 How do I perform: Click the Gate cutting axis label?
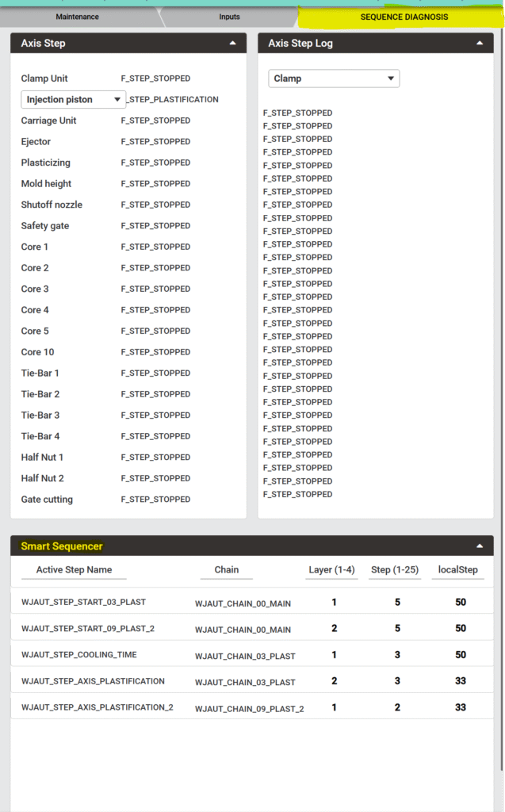click(47, 500)
